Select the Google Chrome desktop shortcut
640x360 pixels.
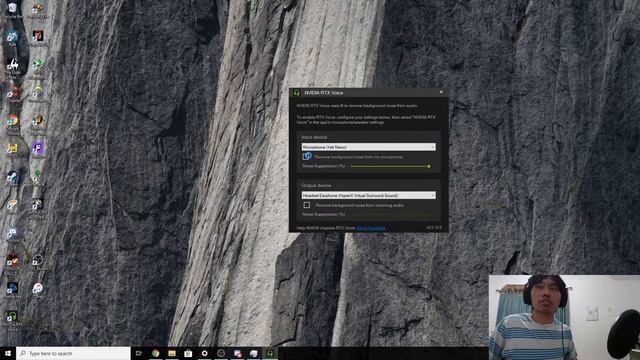[12, 122]
